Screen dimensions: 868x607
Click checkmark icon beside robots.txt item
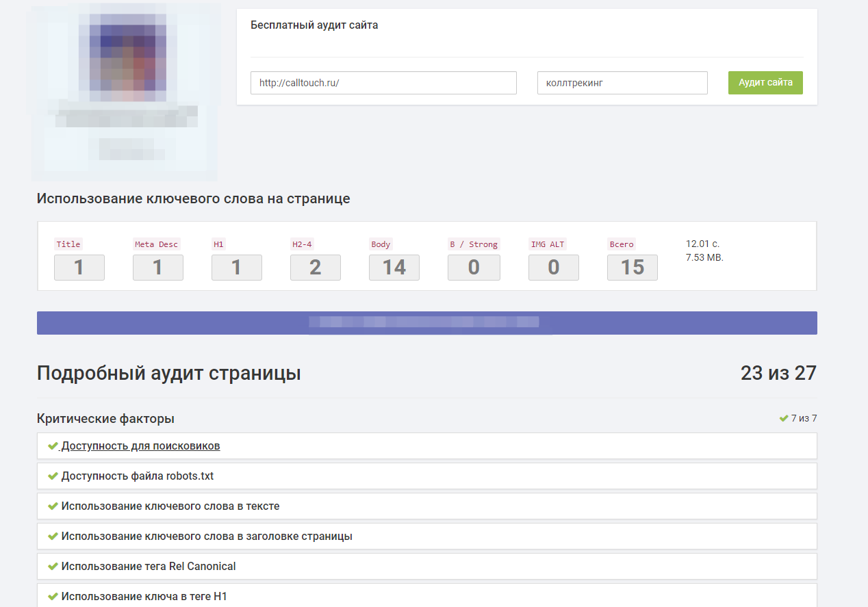(53, 476)
